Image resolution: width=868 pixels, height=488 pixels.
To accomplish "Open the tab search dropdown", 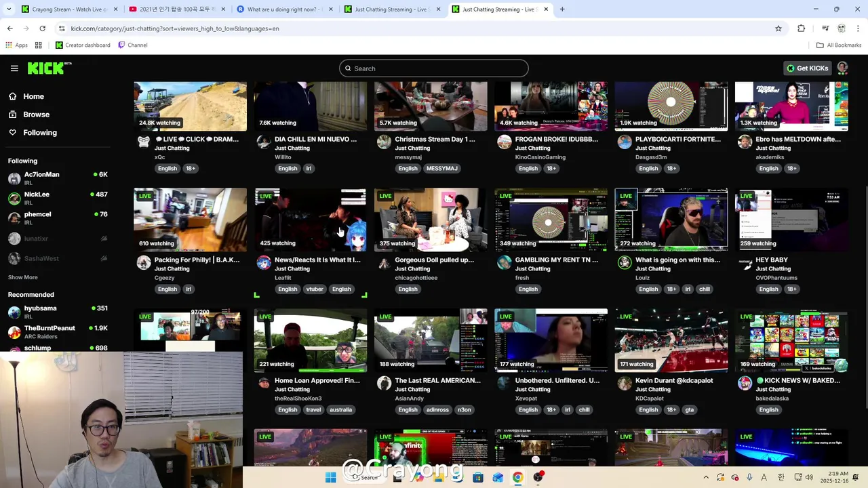I will (8, 9).
